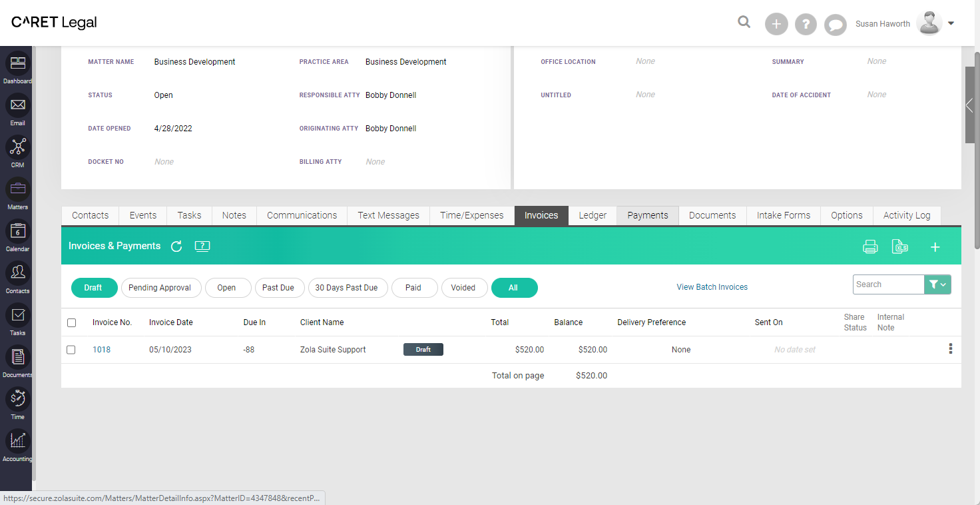Open the Documents sidebar icon

point(18,357)
